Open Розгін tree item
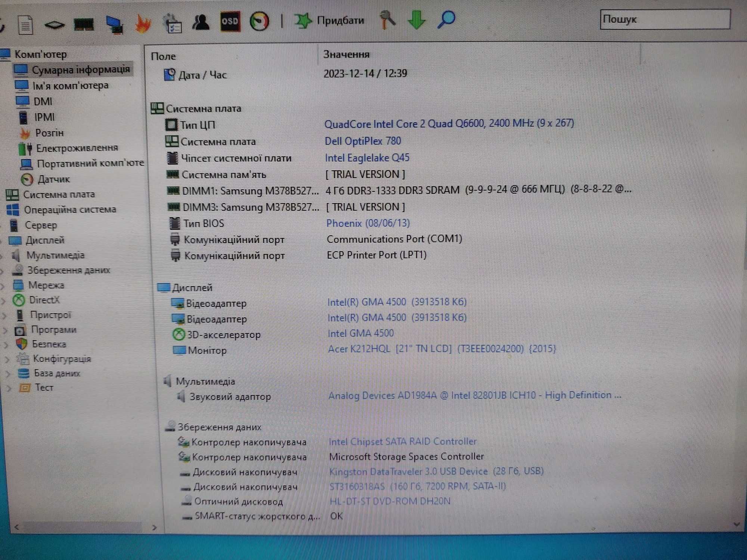 [49, 133]
